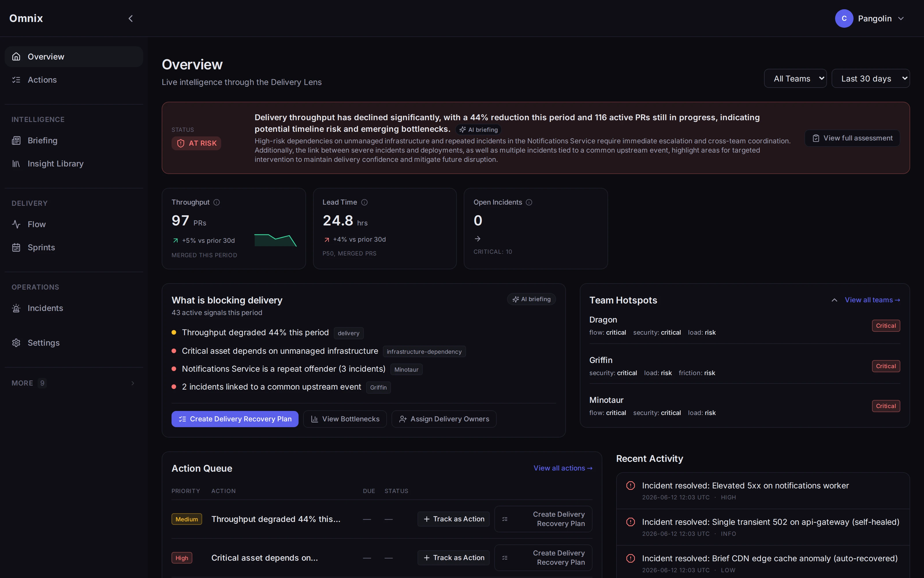Collapse the sidebar with the chevron arrow
This screenshot has height=578, width=924.
point(131,18)
